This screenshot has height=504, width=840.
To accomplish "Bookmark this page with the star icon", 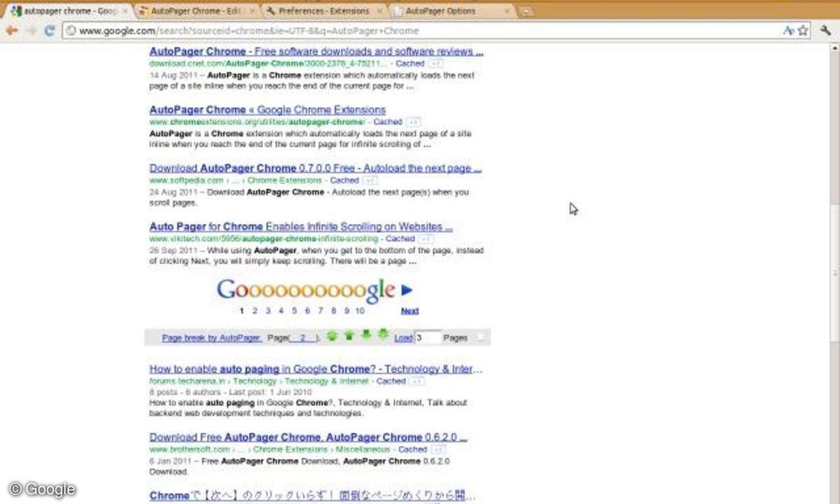I will (x=803, y=31).
